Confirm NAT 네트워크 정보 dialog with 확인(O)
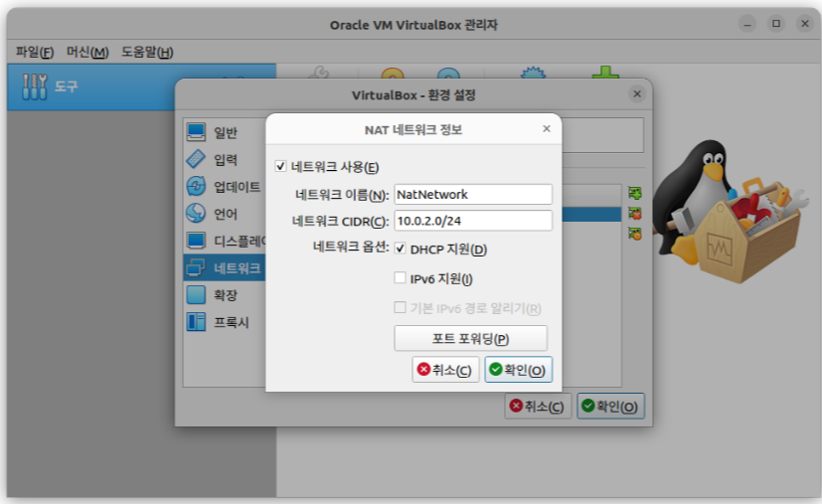Viewport: 822px width, 504px height. point(518,370)
